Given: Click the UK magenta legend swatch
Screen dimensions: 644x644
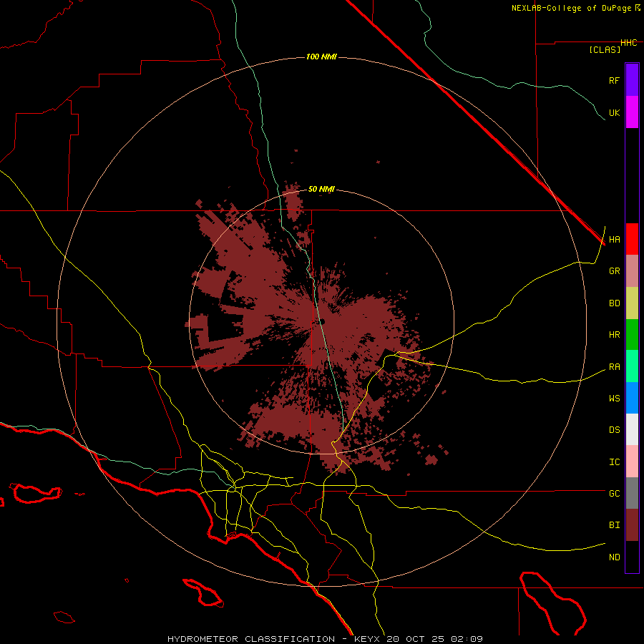Looking at the screenshot, I should [632, 112].
